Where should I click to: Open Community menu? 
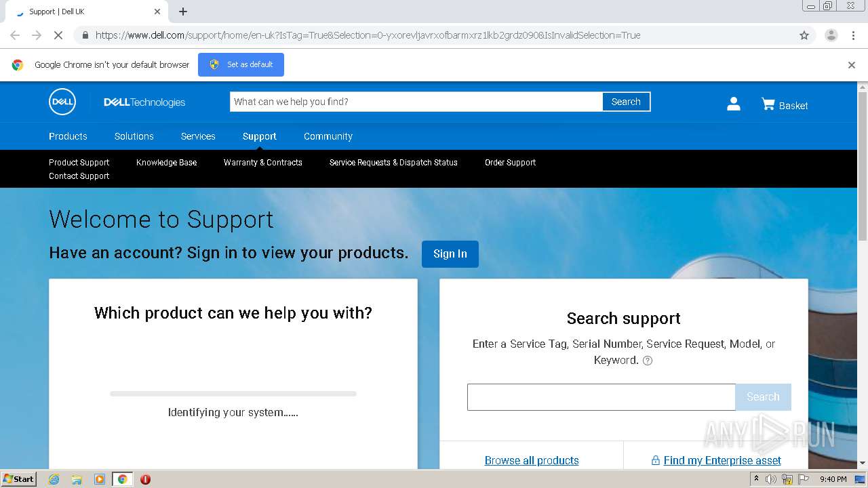tap(328, 136)
